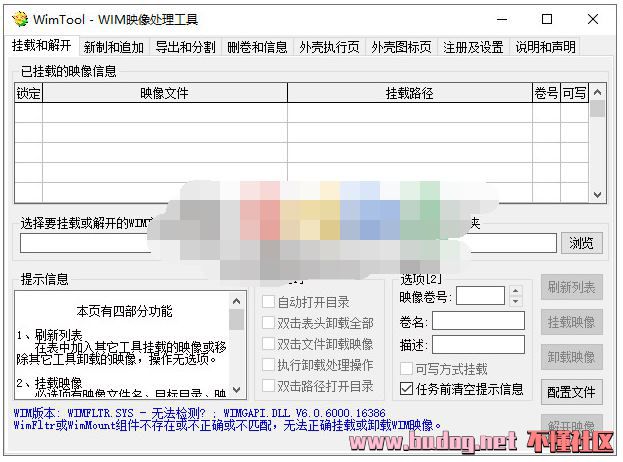Viewport: 623px width, 462px height.
Task: Select the 删卷和信息 tab
Action: pos(257,47)
